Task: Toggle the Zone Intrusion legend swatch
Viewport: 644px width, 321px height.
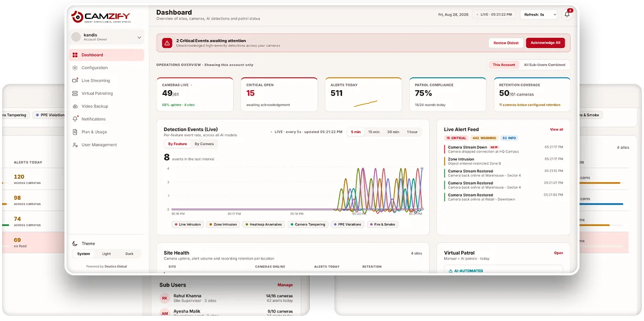Action: coord(211,224)
